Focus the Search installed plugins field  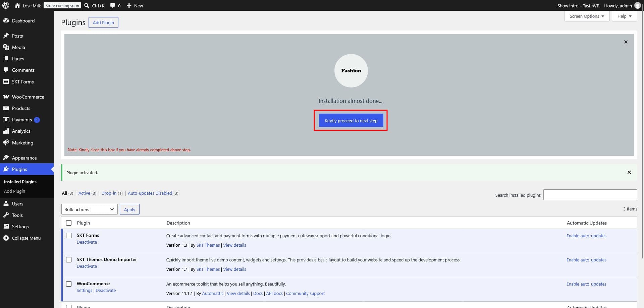point(590,195)
